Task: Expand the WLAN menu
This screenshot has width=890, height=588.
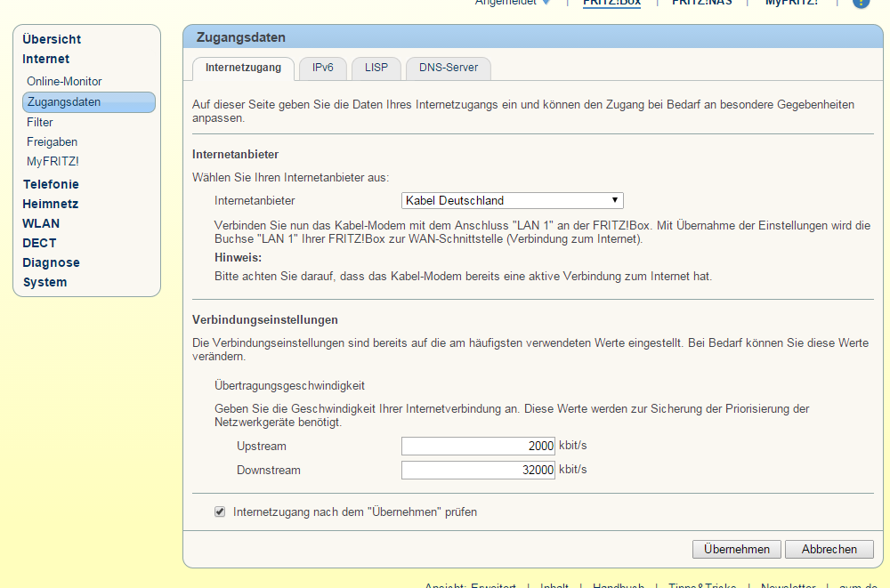Action: tap(41, 223)
